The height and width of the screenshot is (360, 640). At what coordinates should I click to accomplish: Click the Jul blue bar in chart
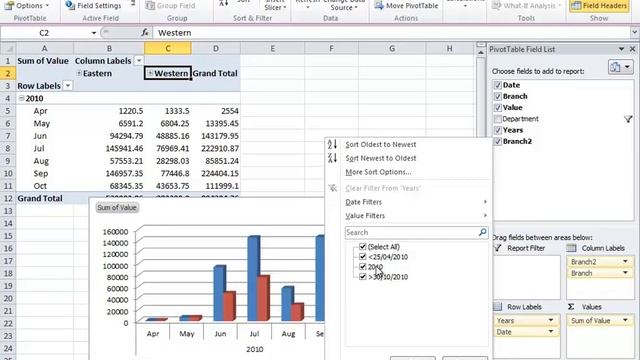(x=253, y=278)
